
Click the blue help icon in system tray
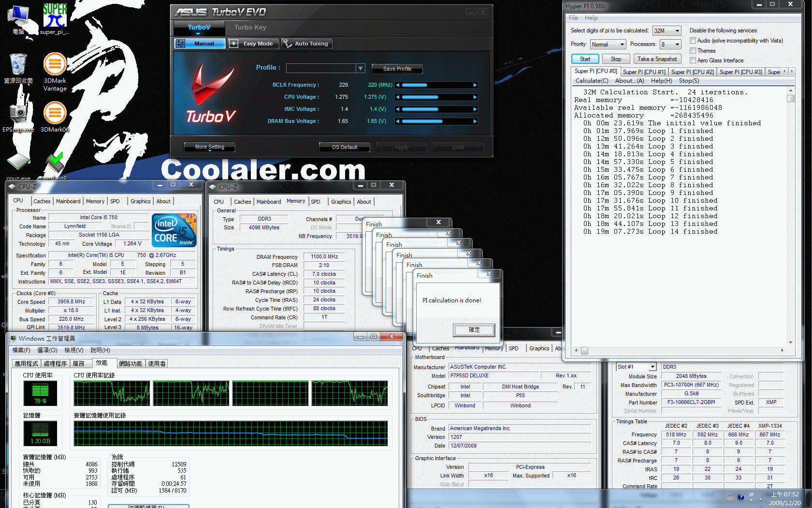741,497
